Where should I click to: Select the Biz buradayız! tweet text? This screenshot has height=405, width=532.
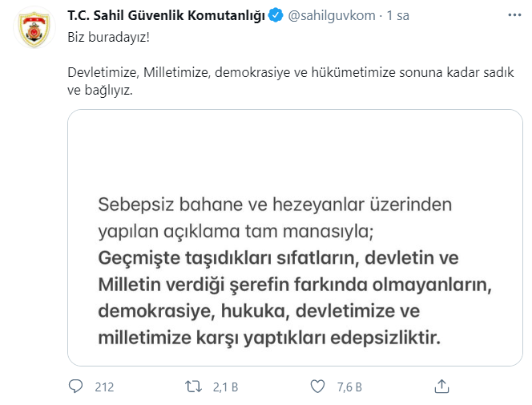tap(109, 37)
